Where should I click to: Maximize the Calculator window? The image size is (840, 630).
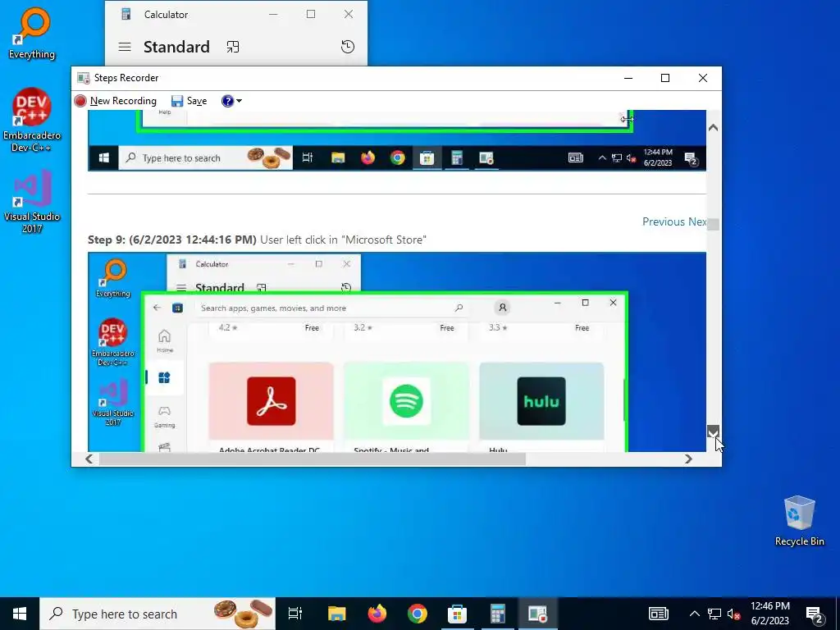coord(311,15)
